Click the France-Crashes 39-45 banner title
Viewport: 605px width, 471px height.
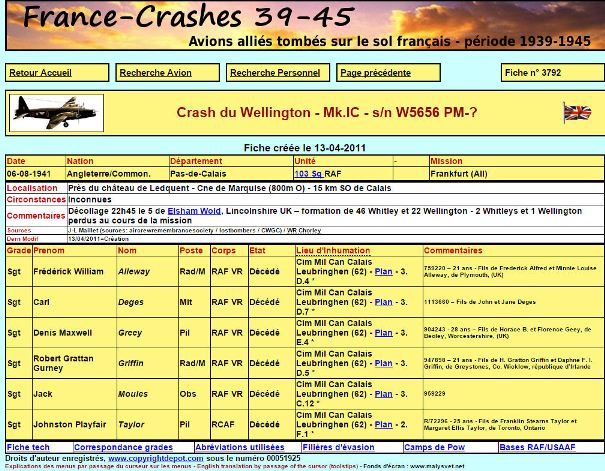(x=188, y=16)
